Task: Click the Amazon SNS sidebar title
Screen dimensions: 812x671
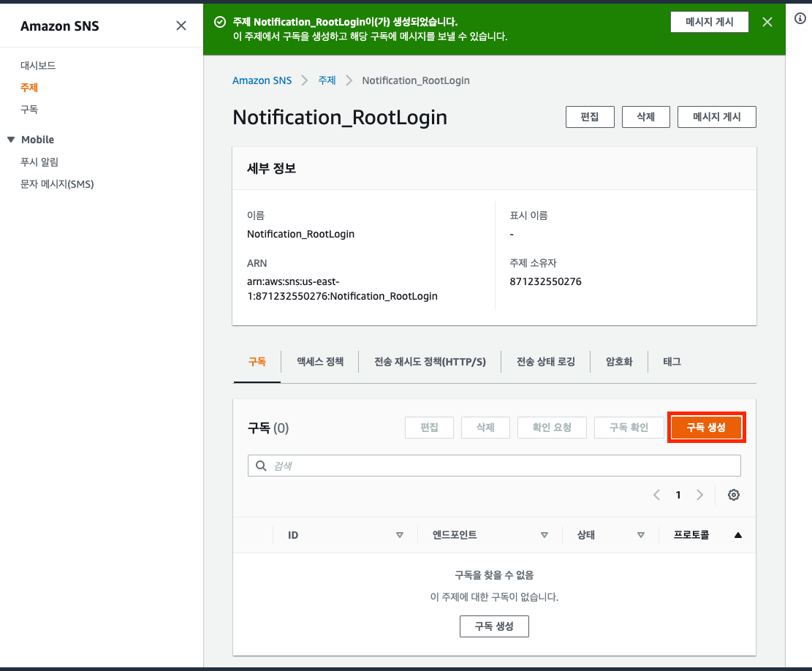Action: pos(59,26)
